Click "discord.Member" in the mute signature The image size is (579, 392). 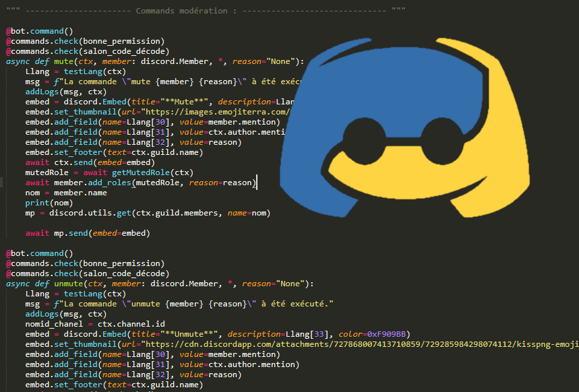[x=175, y=61]
